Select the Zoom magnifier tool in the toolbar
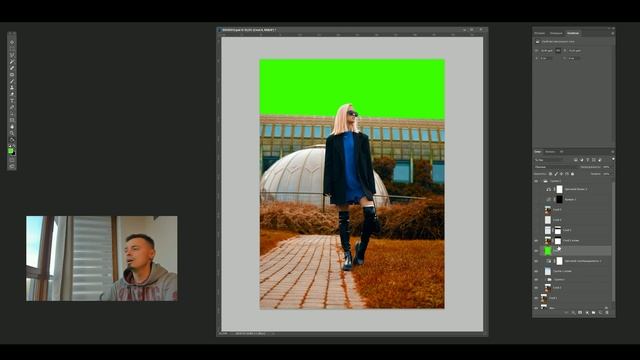Image resolution: width=640 pixels, height=360 pixels. tap(12, 133)
